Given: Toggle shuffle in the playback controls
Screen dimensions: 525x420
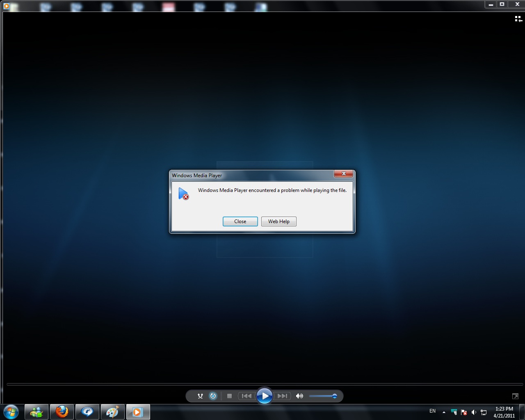Looking at the screenshot, I should point(200,396).
